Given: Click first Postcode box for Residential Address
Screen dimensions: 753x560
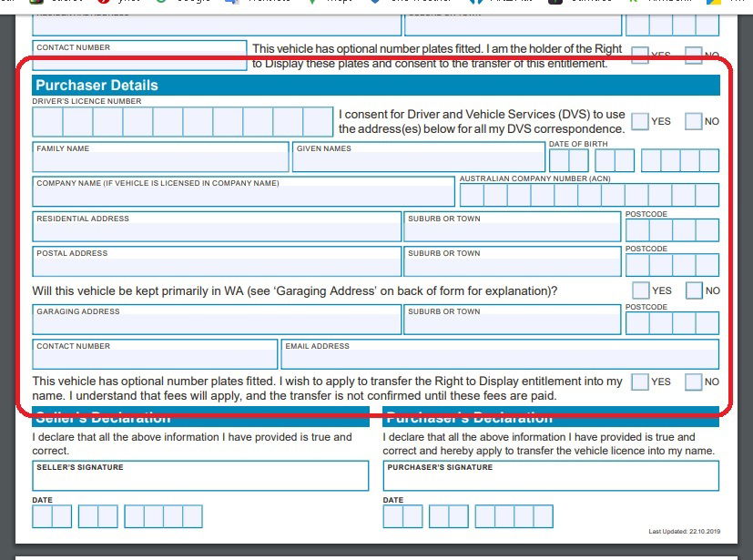Looking at the screenshot, I should pos(637,230).
